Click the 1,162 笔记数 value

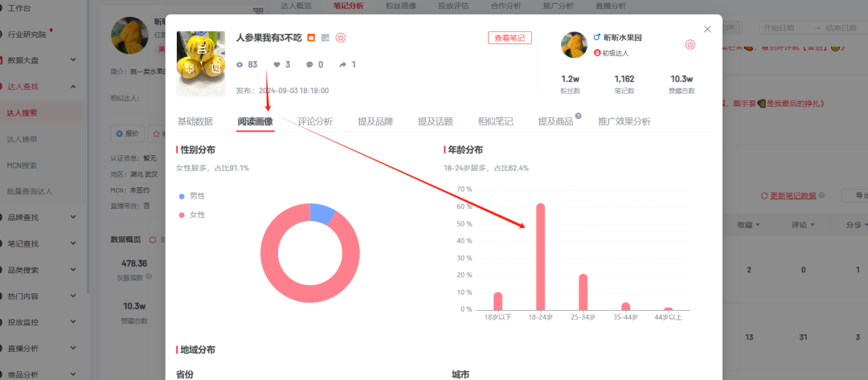[x=624, y=79]
